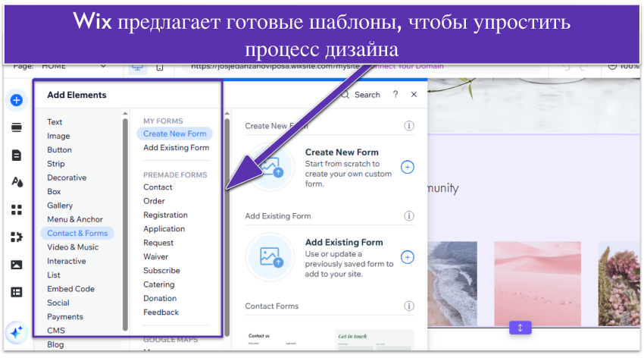Choose Create New Form under My Forms
The height and width of the screenshot is (358, 644).
[174, 133]
